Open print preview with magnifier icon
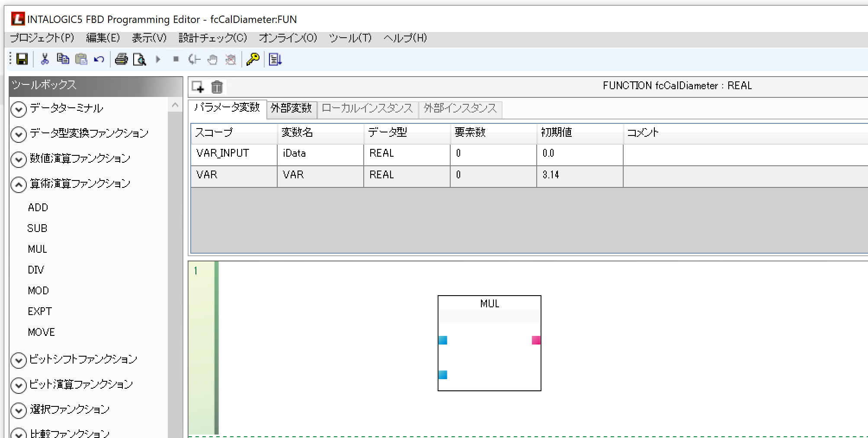 point(139,59)
